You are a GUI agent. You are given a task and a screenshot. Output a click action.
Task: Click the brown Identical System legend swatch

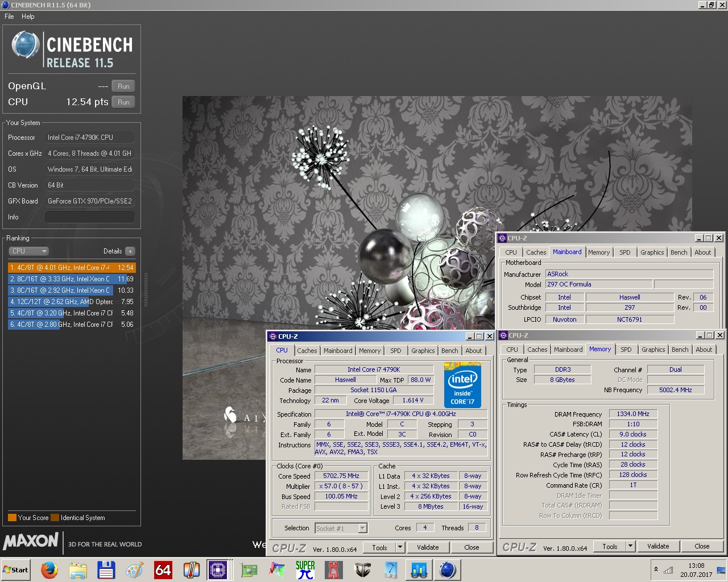click(x=55, y=518)
